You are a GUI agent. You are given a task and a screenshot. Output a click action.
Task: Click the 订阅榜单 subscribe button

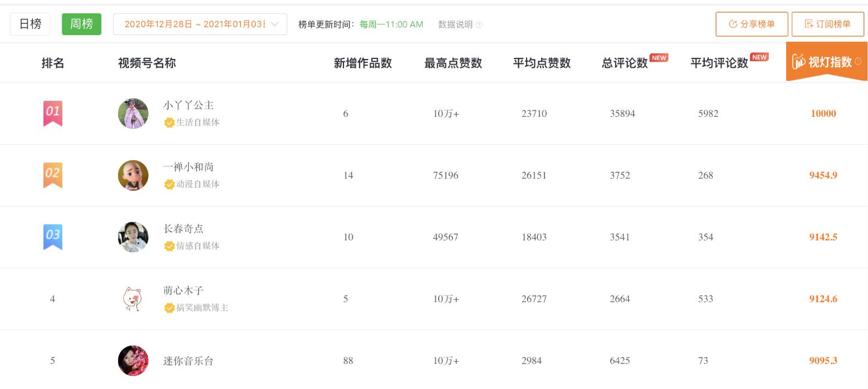tap(828, 24)
